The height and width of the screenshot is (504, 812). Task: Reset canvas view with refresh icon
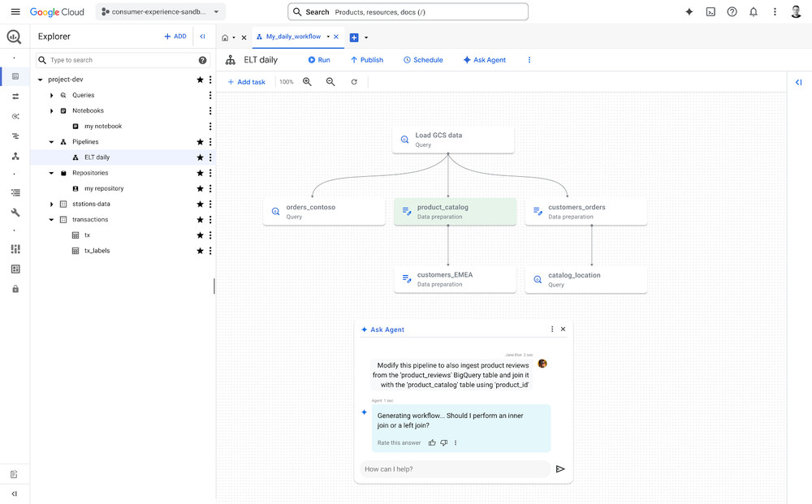[x=354, y=82]
